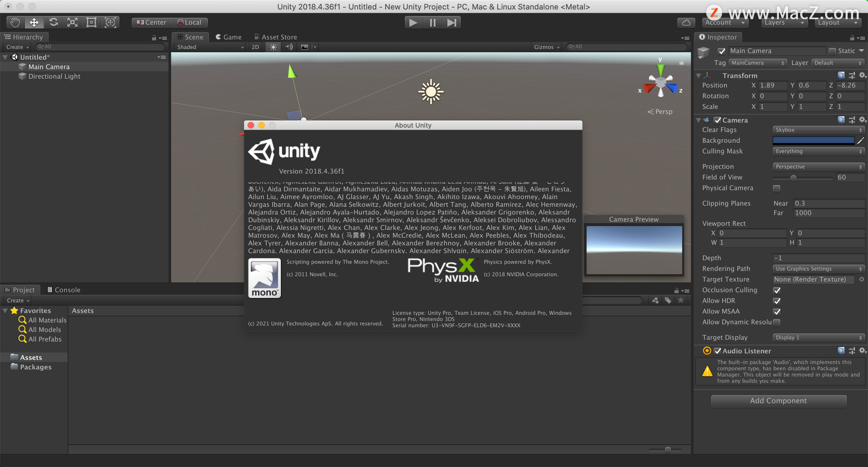Select the Rotate tool

click(x=53, y=22)
